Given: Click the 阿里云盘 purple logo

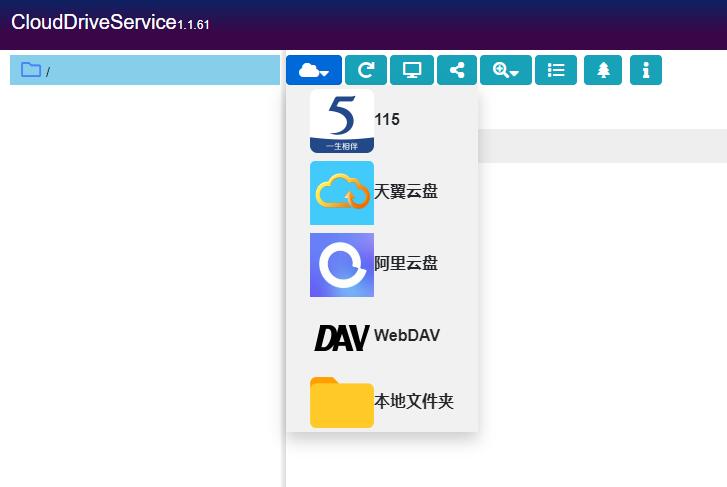Looking at the screenshot, I should click(341, 265).
